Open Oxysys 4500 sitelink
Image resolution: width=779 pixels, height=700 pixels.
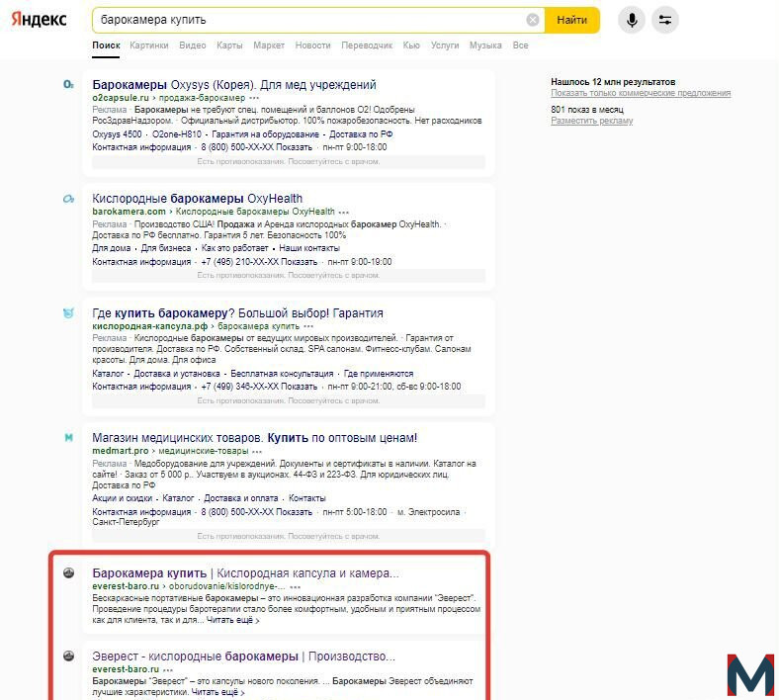(x=117, y=134)
